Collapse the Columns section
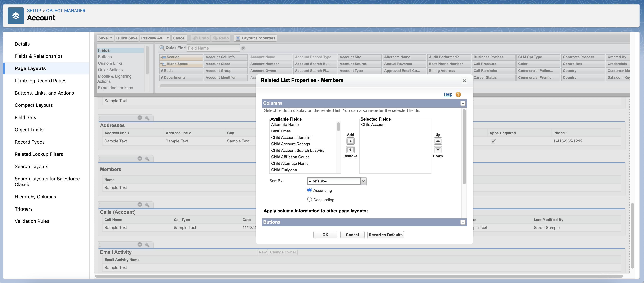Image resolution: width=644 pixels, height=283 pixels. pos(463,103)
